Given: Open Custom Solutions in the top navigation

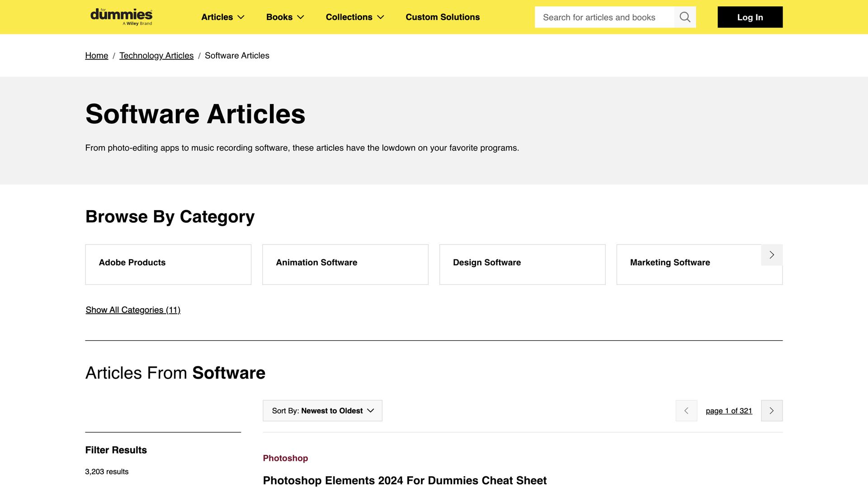Looking at the screenshot, I should pos(443,17).
